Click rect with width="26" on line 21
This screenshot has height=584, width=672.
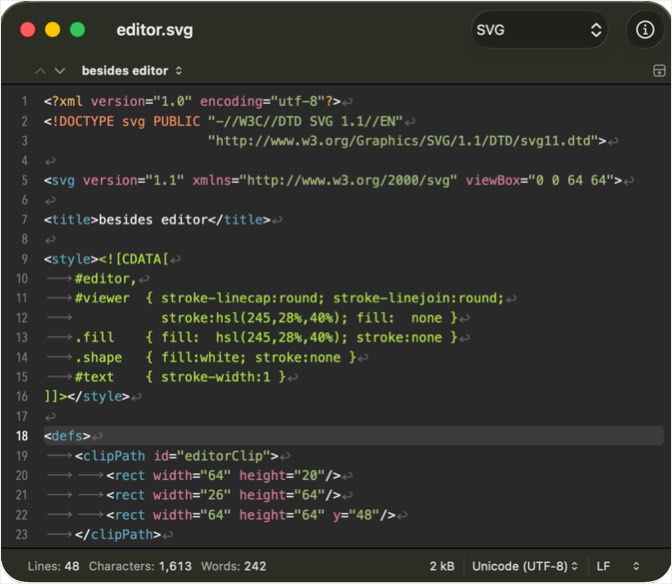click(x=223, y=495)
